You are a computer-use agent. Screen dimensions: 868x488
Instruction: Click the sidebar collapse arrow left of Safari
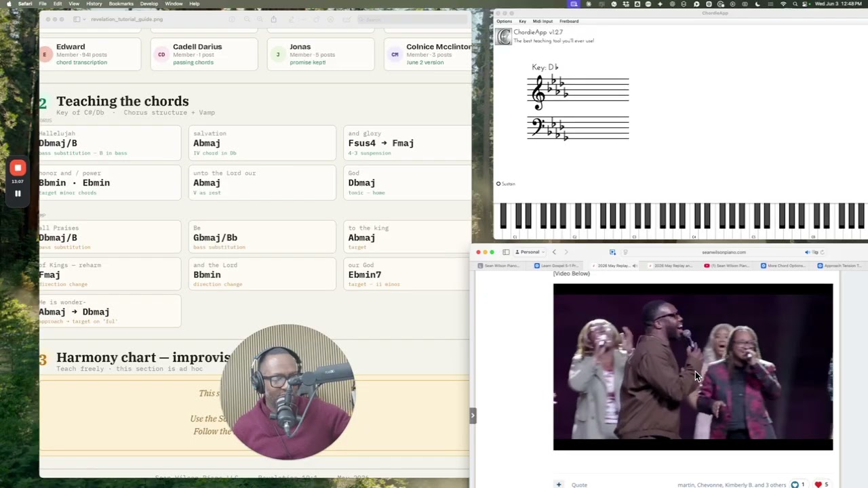(473, 415)
